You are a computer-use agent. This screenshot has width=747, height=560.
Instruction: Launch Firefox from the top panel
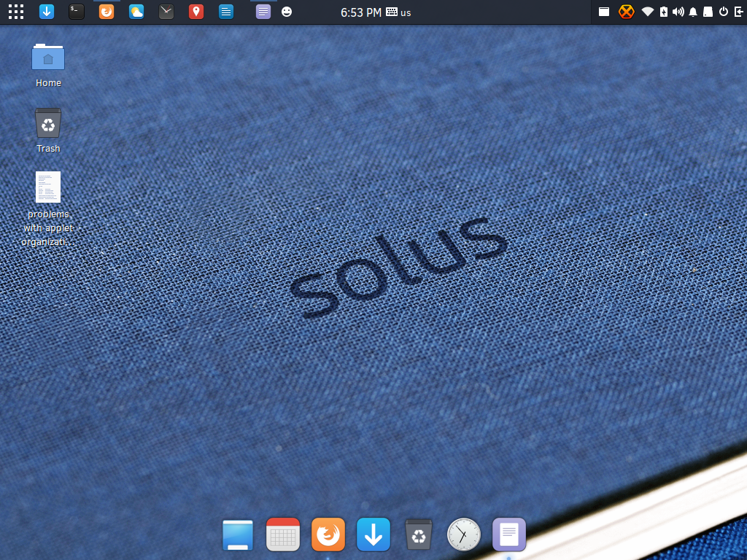point(107,12)
